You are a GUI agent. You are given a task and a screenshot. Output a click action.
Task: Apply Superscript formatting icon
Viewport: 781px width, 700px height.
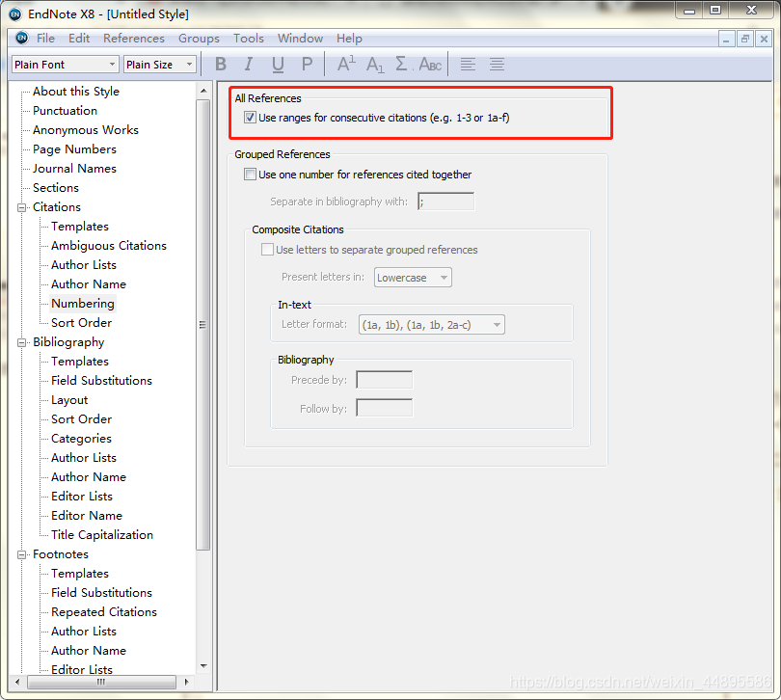[346, 64]
